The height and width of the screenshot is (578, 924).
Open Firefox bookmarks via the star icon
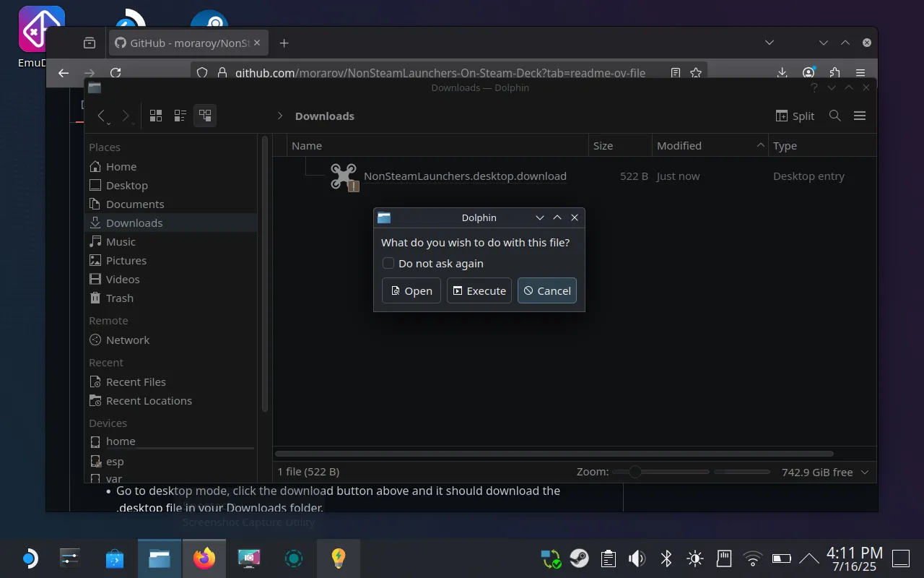click(x=695, y=73)
